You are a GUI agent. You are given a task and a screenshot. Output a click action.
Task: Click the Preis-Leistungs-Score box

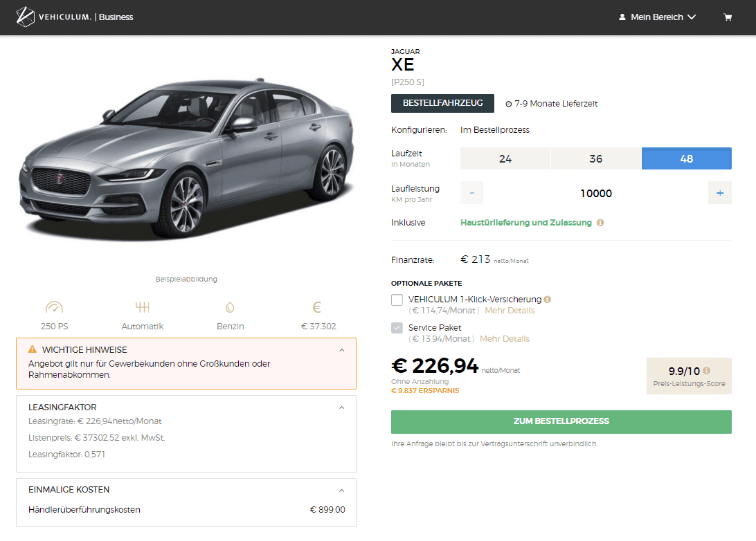tap(689, 376)
